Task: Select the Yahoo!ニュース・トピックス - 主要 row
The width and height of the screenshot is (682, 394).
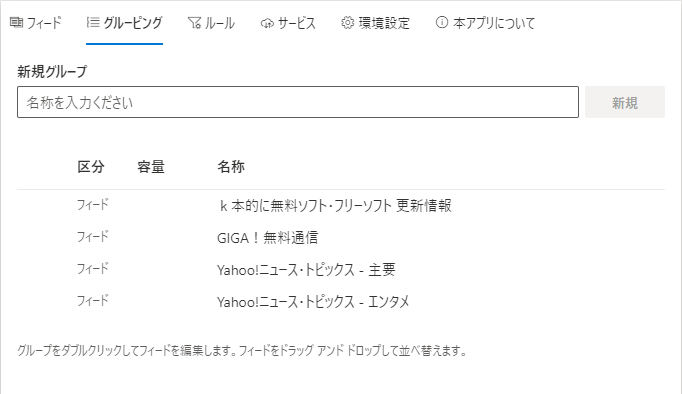Action: (x=341, y=270)
